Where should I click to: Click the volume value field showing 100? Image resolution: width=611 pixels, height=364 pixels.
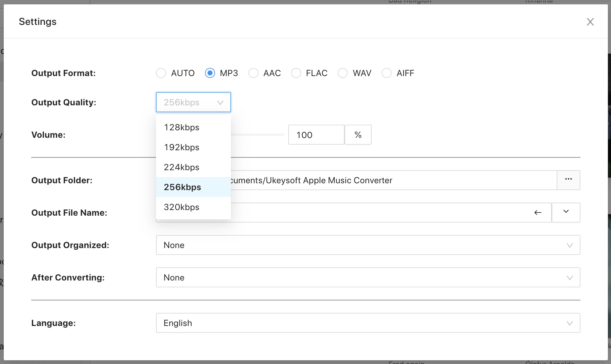[316, 135]
